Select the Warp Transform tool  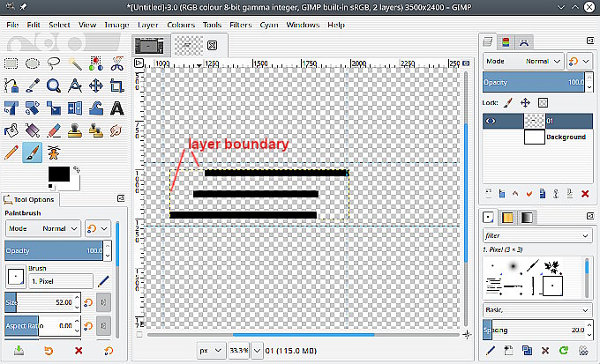[x=95, y=108]
